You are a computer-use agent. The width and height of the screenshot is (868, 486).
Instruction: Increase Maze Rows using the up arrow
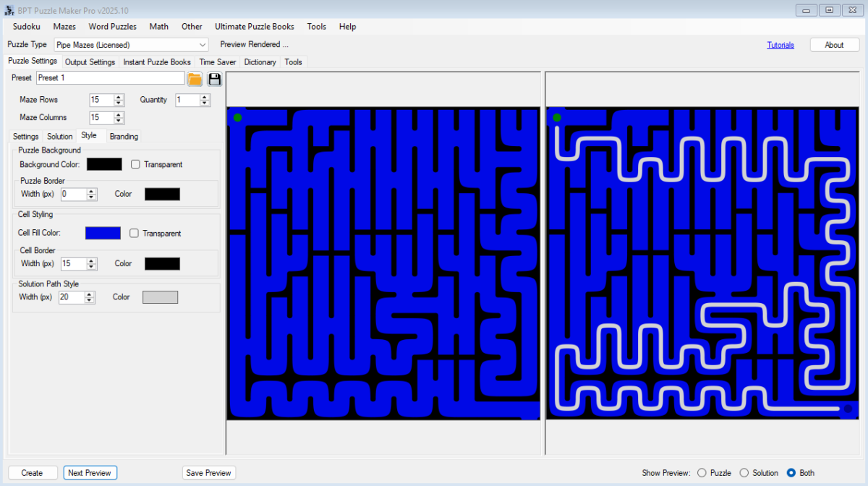119,97
